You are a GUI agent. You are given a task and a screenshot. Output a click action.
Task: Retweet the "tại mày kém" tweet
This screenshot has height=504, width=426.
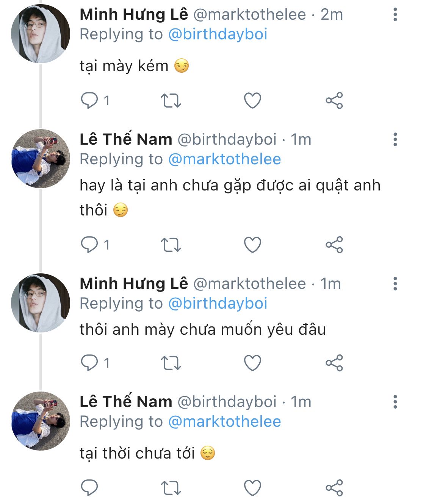171,101
